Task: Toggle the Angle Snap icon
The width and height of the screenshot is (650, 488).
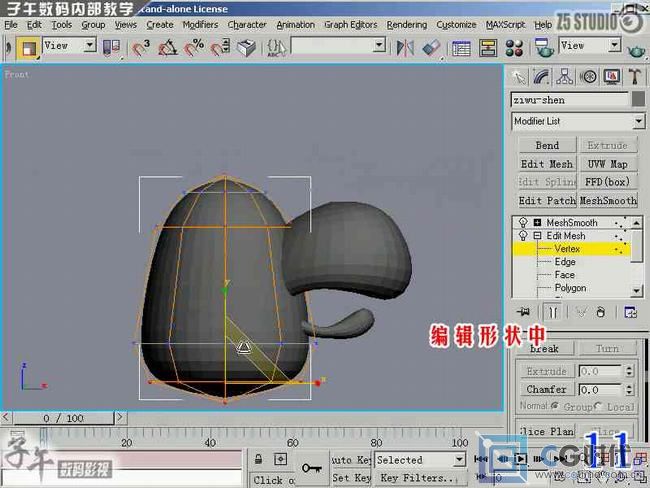Action: (x=167, y=47)
